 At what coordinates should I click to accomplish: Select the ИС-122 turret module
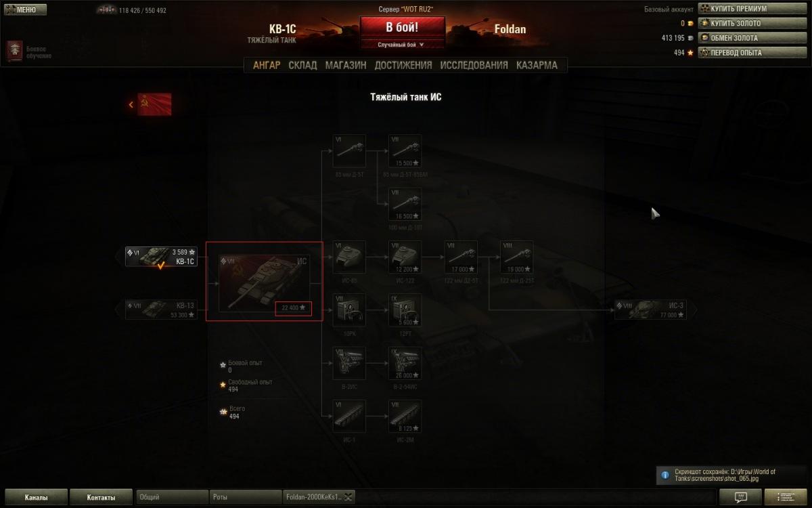point(405,257)
